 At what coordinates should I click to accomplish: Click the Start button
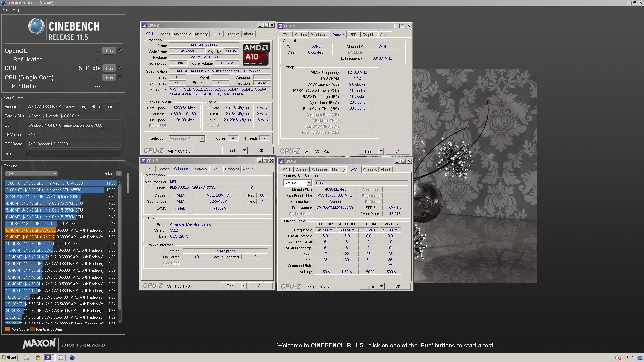9,358
